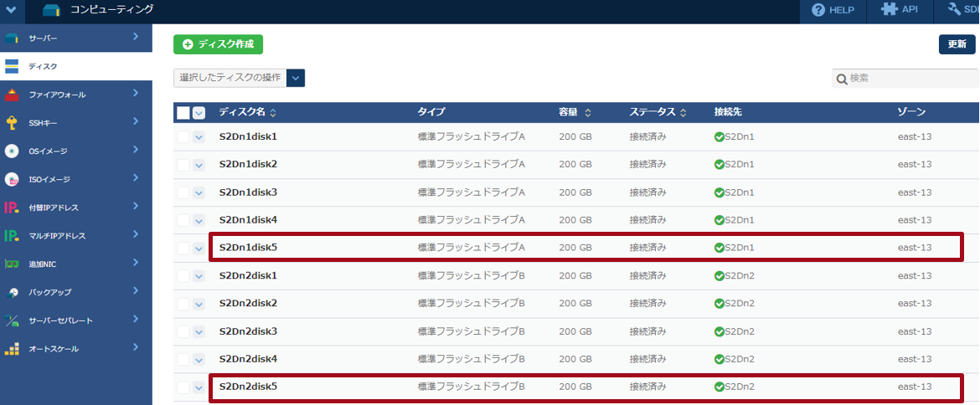Image resolution: width=980 pixels, height=405 pixels.
Task: Click the SSH key icon
Action: coord(12,123)
